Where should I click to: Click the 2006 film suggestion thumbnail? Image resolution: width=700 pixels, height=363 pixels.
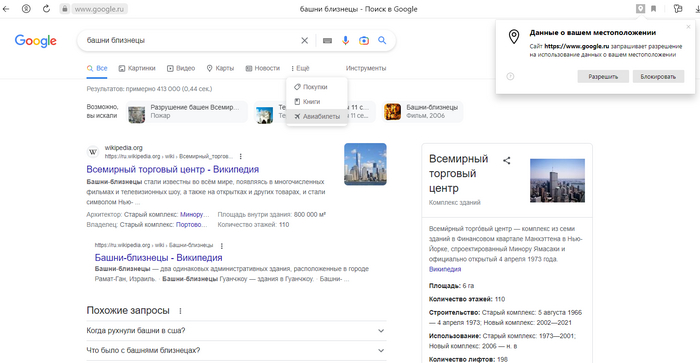393,112
